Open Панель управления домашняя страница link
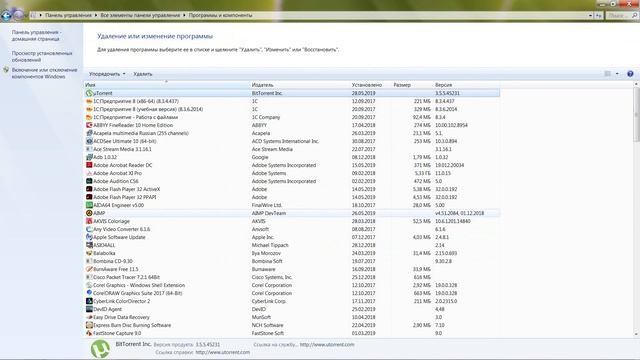This screenshot has height=360, width=640. (36, 36)
